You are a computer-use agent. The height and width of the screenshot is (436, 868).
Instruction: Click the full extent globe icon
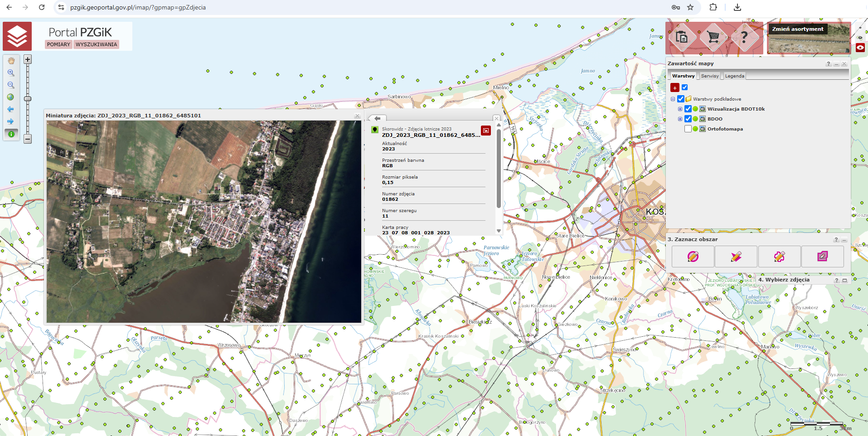tap(11, 97)
